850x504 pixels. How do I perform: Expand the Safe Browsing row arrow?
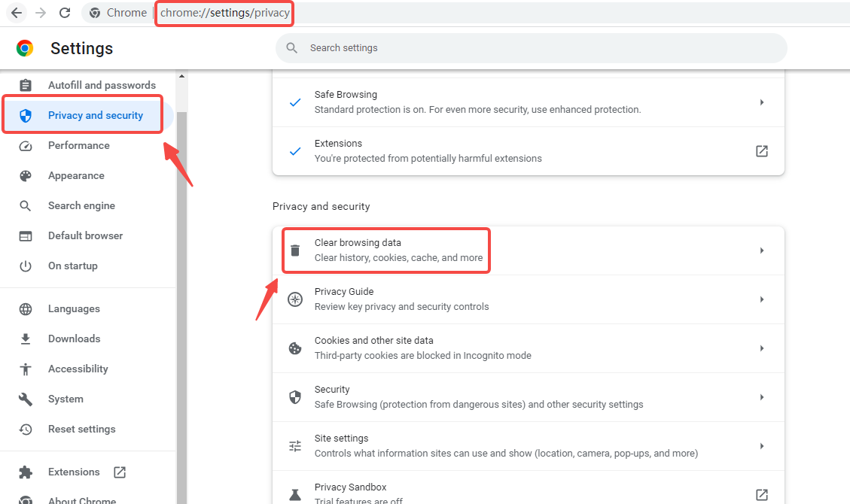(x=761, y=102)
